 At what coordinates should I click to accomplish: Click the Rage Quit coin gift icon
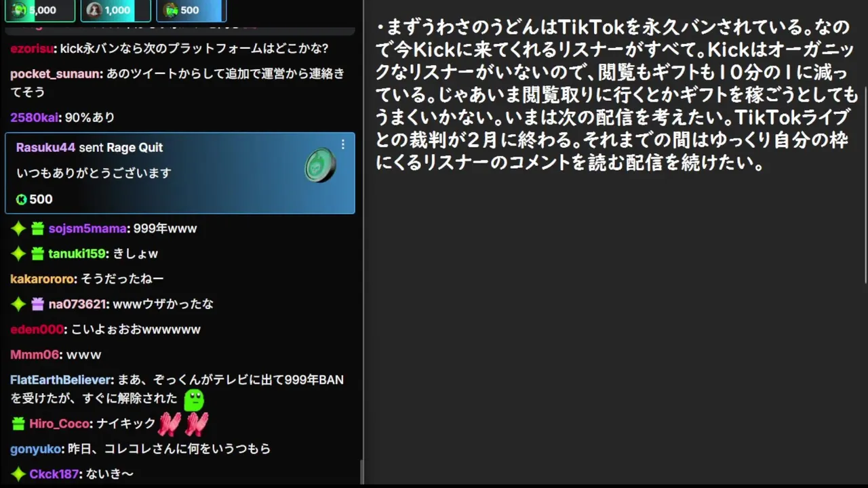(x=320, y=165)
